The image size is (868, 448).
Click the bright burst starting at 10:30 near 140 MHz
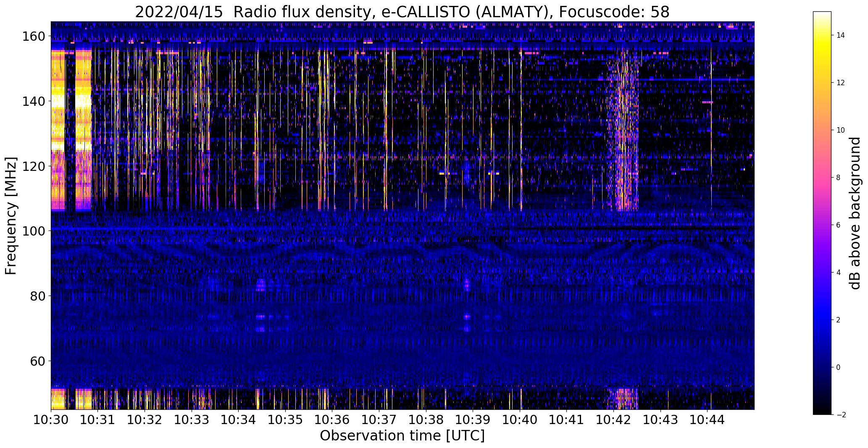pos(58,101)
